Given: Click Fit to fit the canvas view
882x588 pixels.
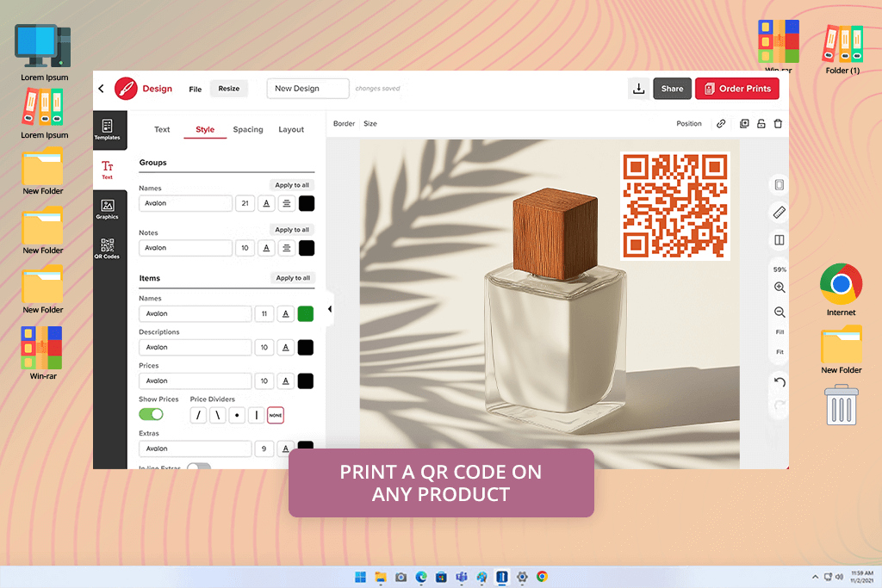Looking at the screenshot, I should coord(780,352).
